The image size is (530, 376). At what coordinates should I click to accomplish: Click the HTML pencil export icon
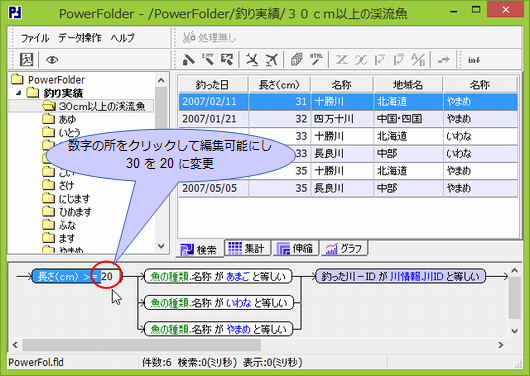click(316, 60)
